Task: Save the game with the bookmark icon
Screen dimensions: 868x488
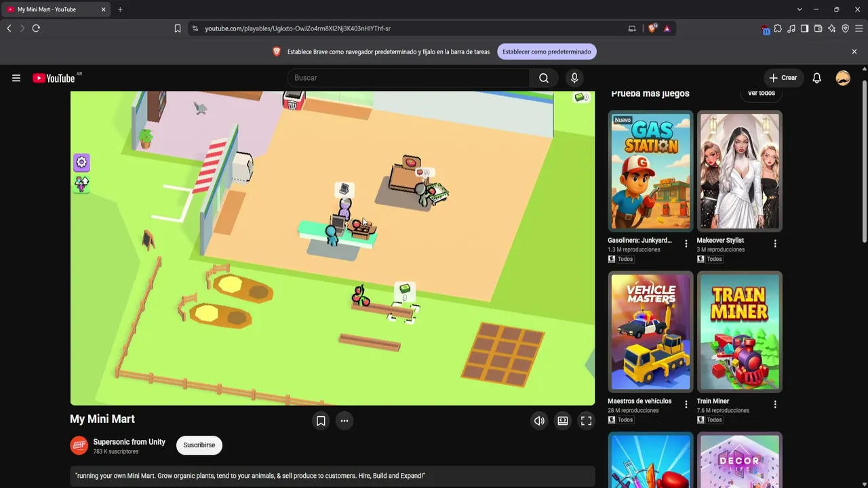Action: coord(321,421)
